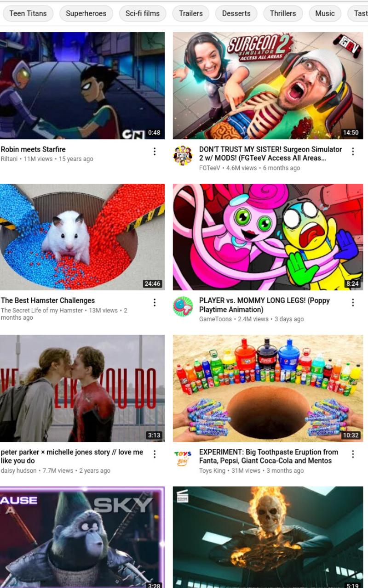Select the Superheroes filter chip
Image resolution: width=368 pixels, height=588 pixels.
[86, 13]
